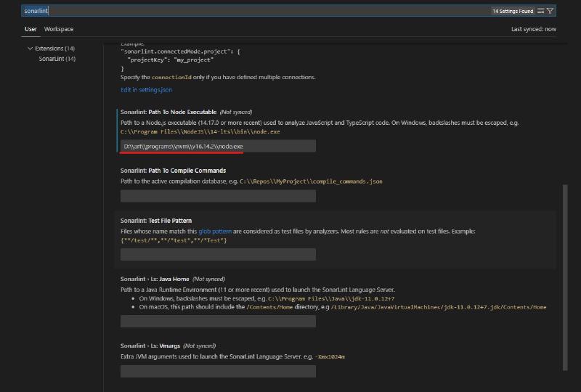Click the Path To Compile Commands field

point(218,196)
